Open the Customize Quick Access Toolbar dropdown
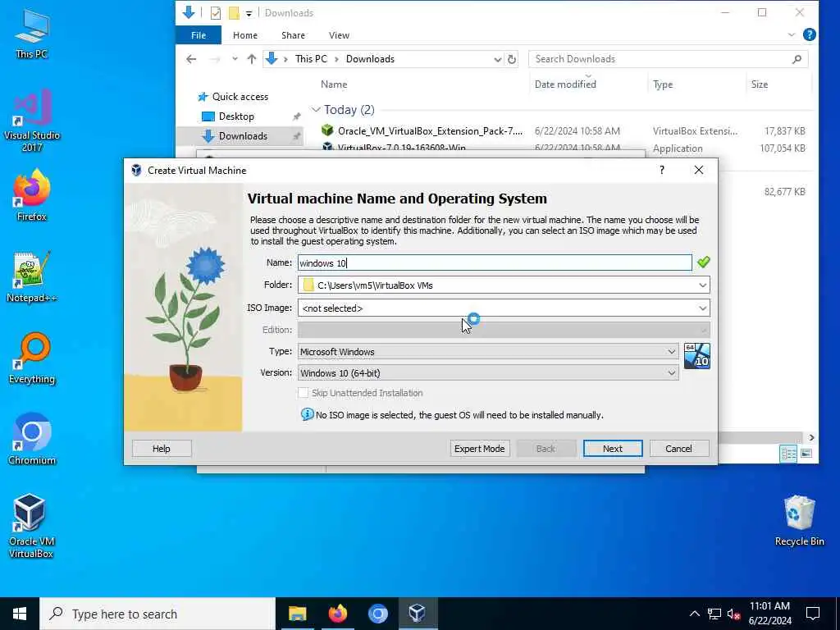 [249, 13]
